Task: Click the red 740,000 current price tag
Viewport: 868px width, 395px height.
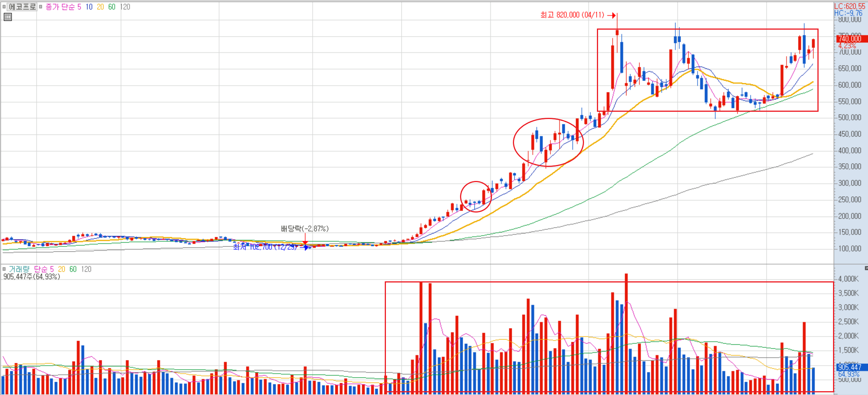Action: [x=852, y=39]
